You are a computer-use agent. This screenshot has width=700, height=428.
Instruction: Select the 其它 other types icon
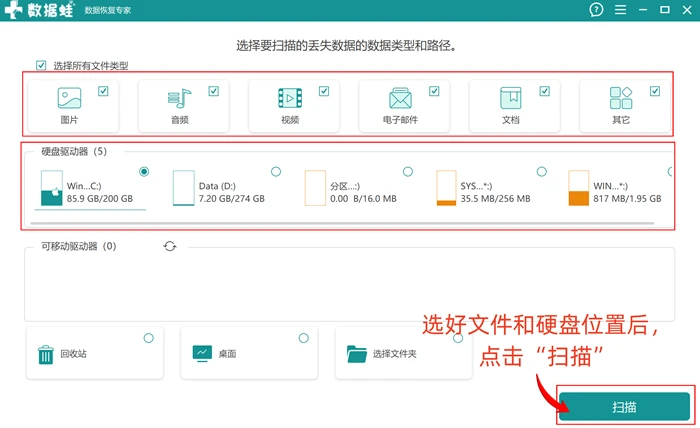click(621, 98)
